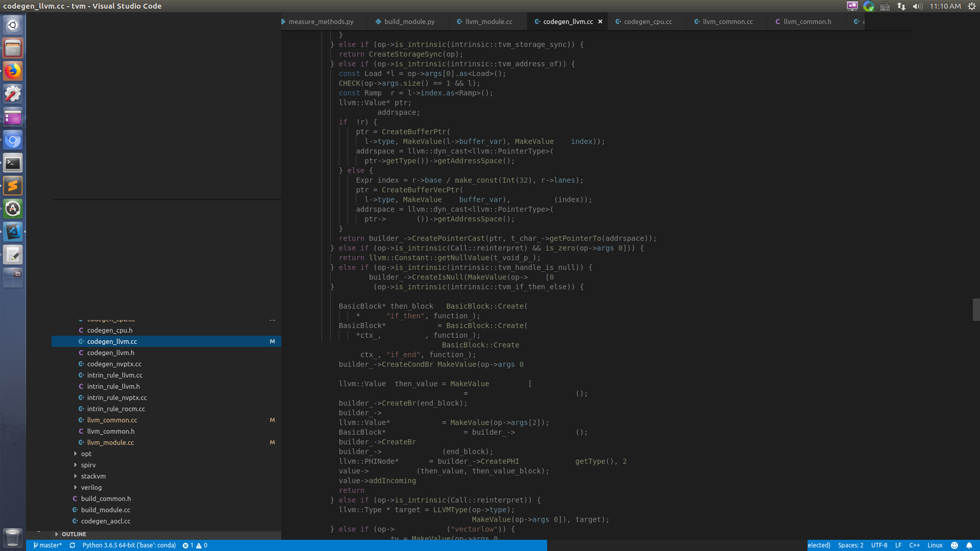Open notifications via the bell icon
This screenshot has height=551, width=980.
pos(971,545)
